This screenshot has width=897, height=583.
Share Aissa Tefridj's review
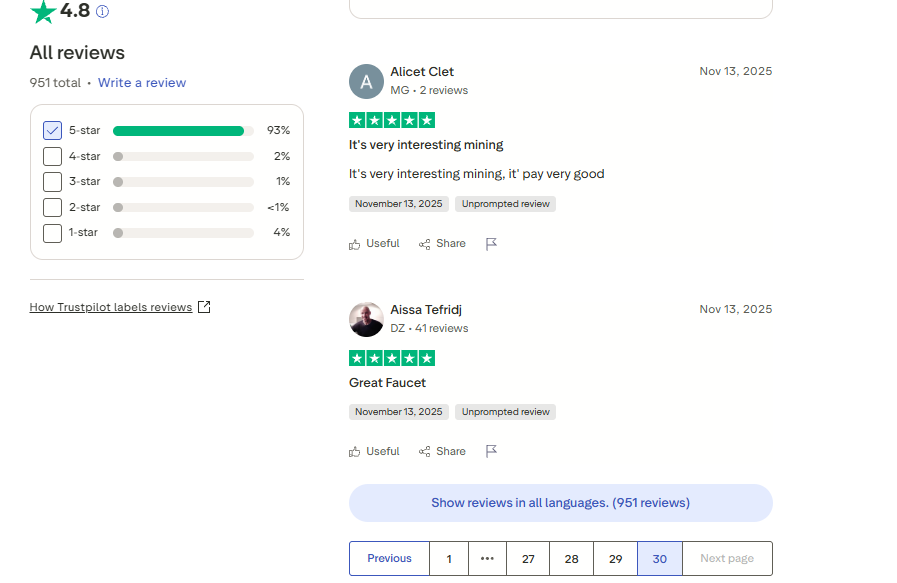(442, 452)
